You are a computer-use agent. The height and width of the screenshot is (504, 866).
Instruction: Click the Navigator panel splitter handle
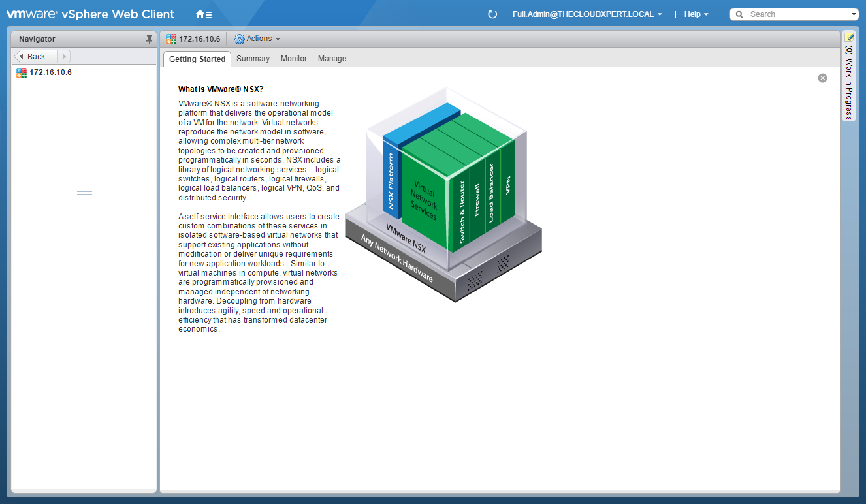tap(84, 193)
